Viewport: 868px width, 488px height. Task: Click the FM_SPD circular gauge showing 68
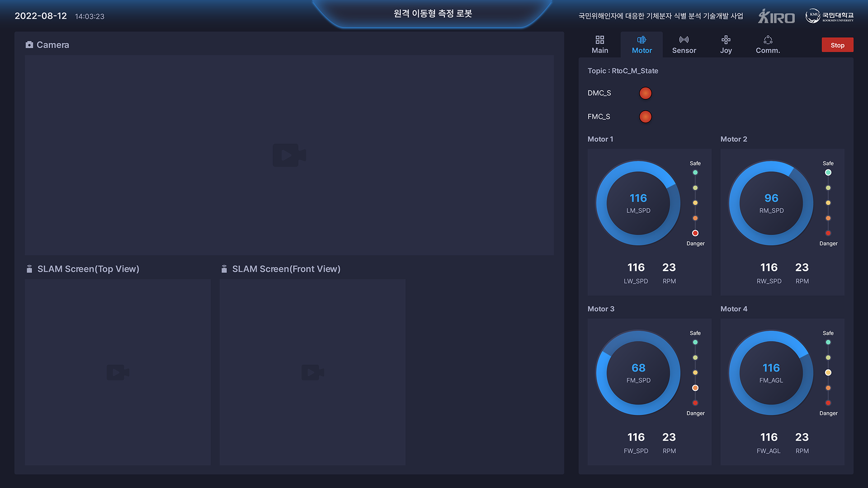638,373
